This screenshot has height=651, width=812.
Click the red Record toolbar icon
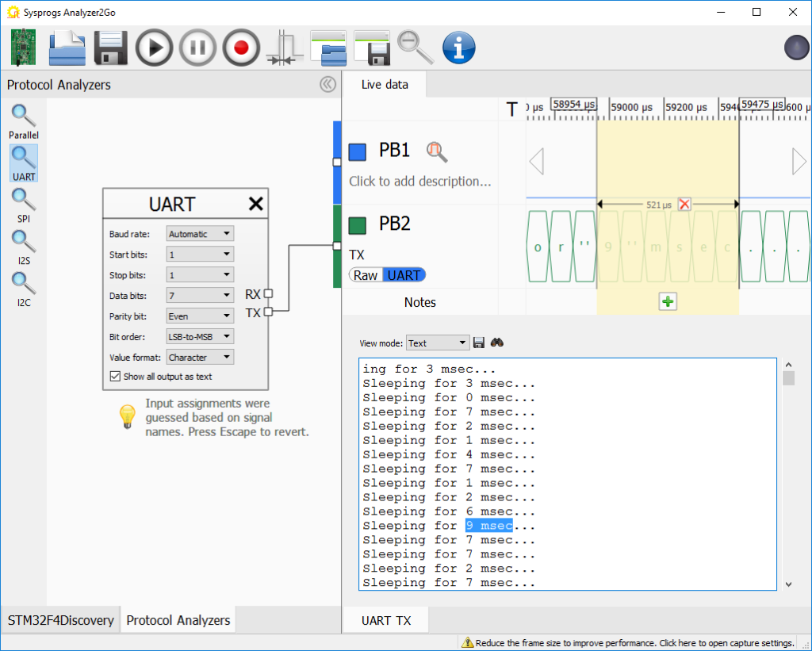coord(241,48)
